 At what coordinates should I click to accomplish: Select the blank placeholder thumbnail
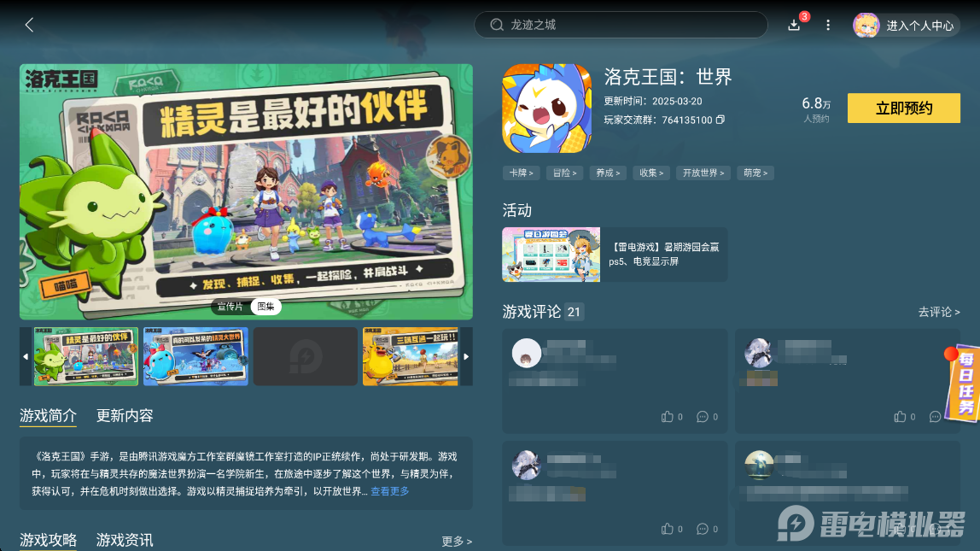pos(306,356)
